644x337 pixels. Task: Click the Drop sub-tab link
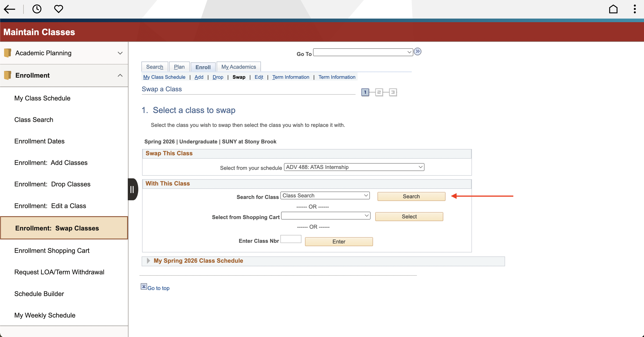coord(218,77)
